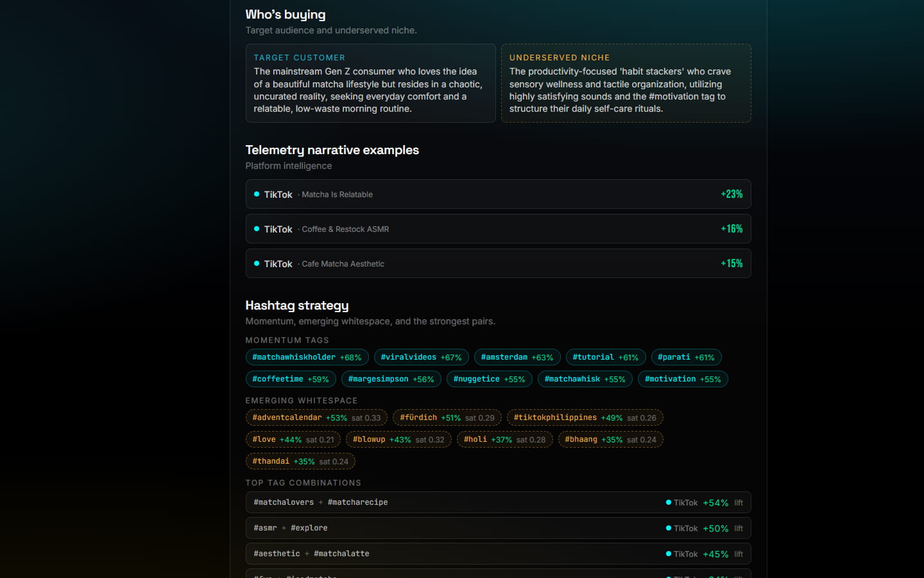Click the Telemetry narrative examples heading
Viewport: 924px width, 578px height.
click(x=332, y=150)
